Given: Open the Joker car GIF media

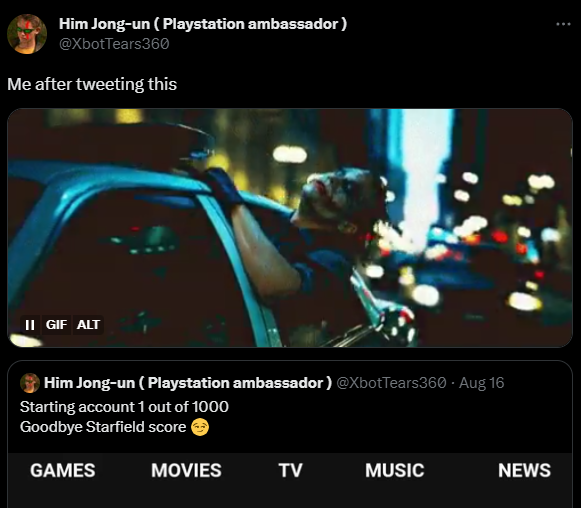Looking at the screenshot, I should (290, 228).
